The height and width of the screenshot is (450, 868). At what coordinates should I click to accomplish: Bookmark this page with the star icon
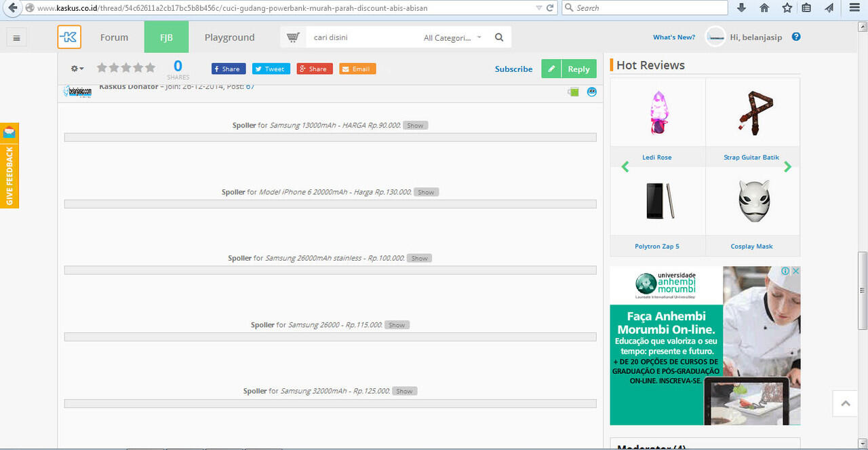pos(787,8)
